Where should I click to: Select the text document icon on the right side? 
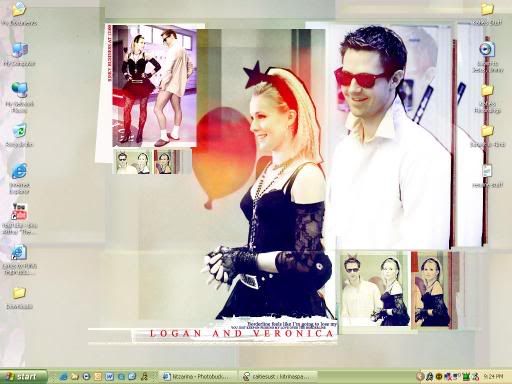(487, 176)
